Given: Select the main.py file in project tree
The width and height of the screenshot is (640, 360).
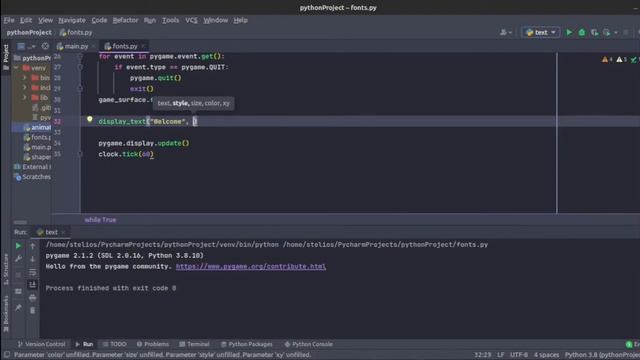Looking at the screenshot, I should (38, 147).
